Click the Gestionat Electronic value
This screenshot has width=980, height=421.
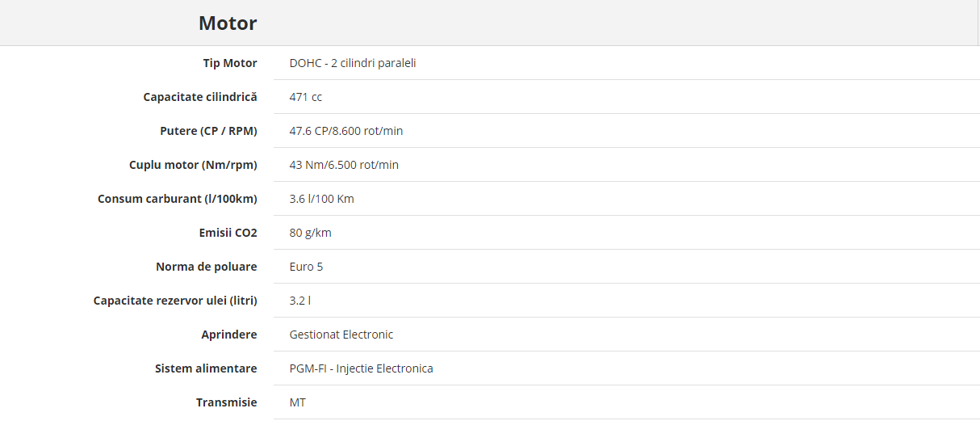click(x=341, y=335)
